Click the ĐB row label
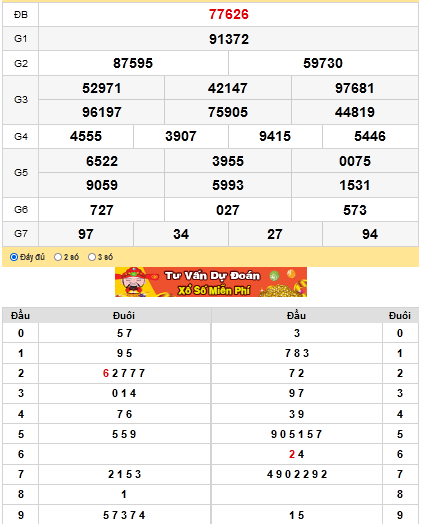 coord(21,14)
